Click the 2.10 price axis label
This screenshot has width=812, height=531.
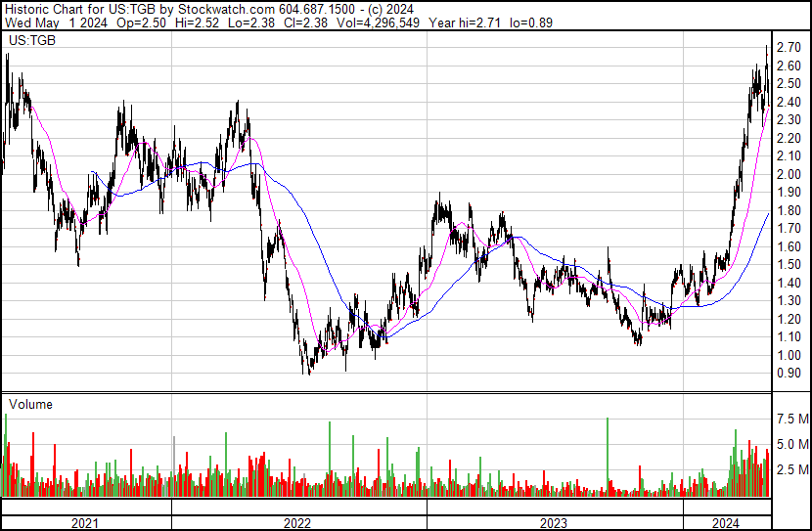(x=789, y=156)
